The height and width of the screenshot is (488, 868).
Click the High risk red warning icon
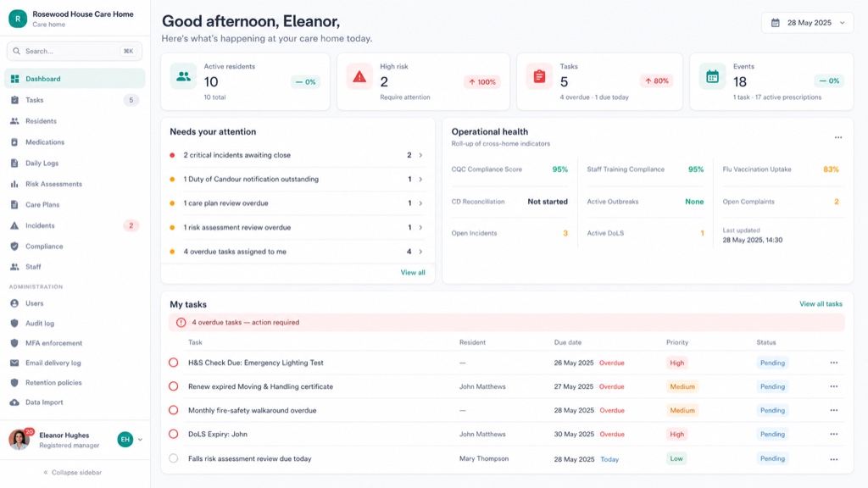tap(359, 76)
